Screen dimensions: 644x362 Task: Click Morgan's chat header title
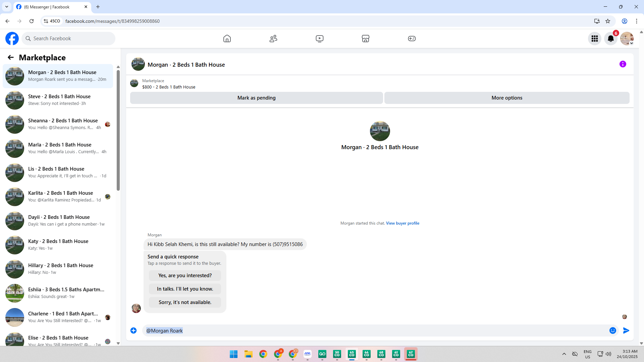tap(186, 65)
